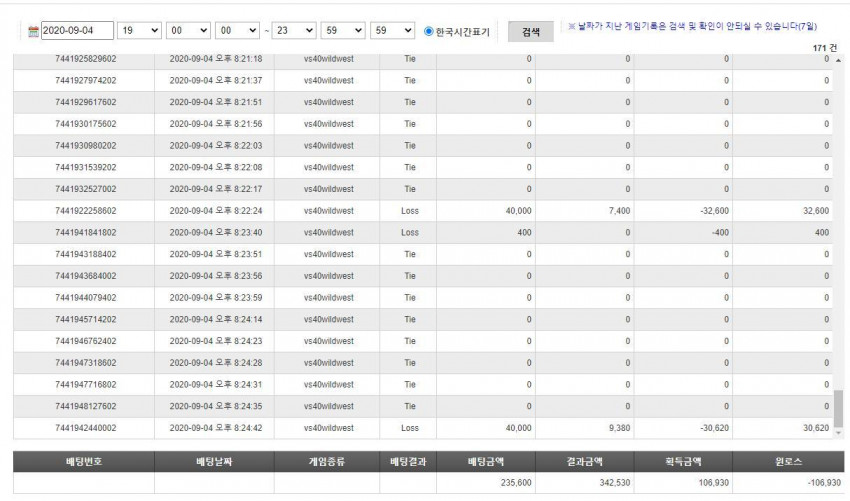The image size is (850, 501).
Task: Click the 게임종류 column header
Action: pyautogui.click(x=327, y=461)
